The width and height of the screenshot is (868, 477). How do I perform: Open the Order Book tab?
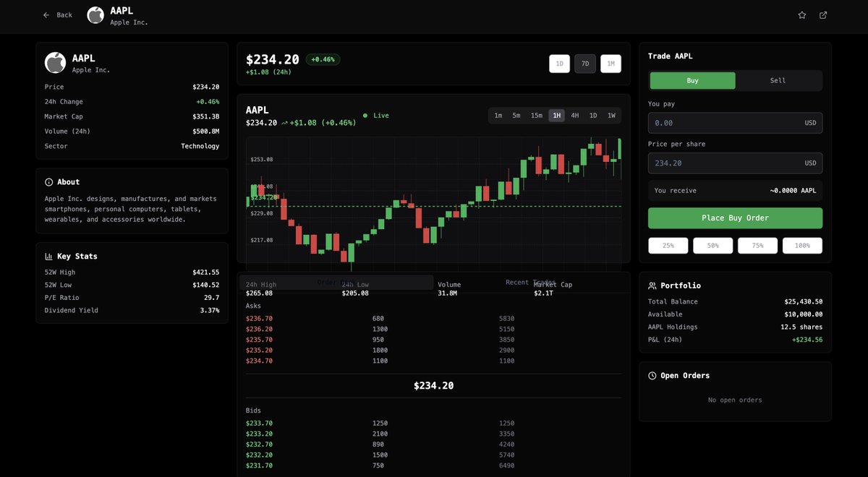(x=336, y=282)
